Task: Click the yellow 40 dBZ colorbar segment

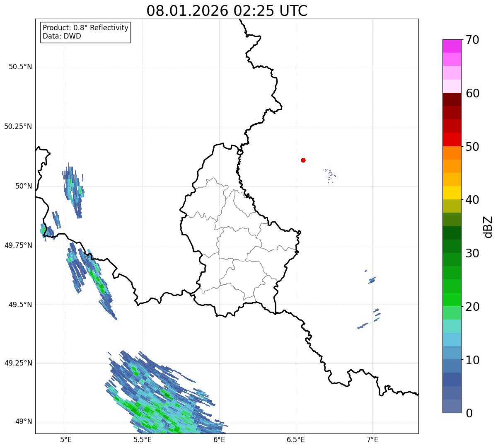Action: [x=452, y=193]
